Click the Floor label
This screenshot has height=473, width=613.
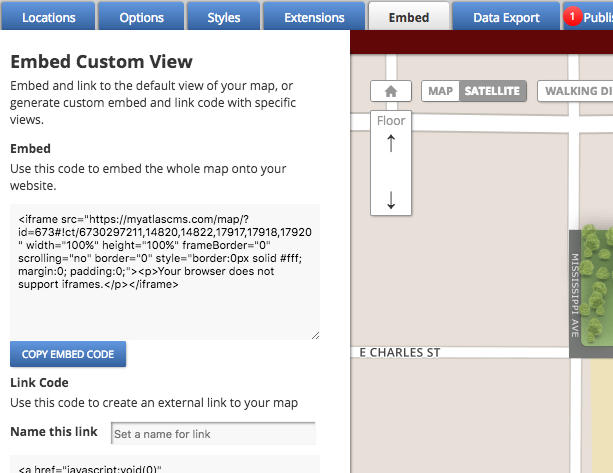(x=391, y=121)
